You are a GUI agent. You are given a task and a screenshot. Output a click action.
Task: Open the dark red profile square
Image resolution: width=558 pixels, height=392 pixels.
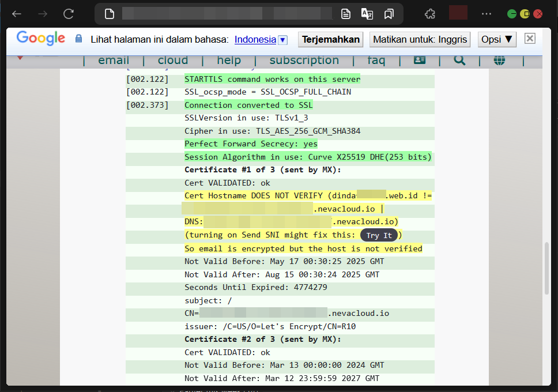pos(458,13)
